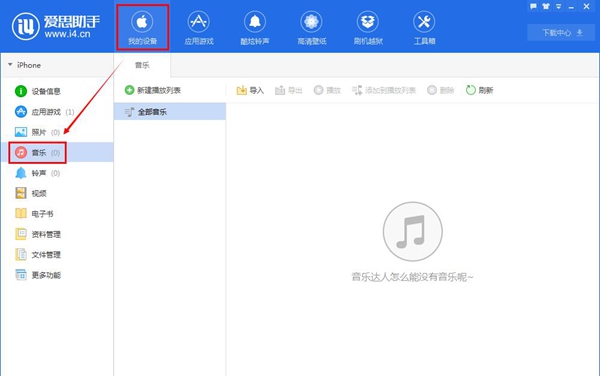The width and height of the screenshot is (600, 376).
Task: Open the feedback chat icon in title bar
Action: (533, 7)
